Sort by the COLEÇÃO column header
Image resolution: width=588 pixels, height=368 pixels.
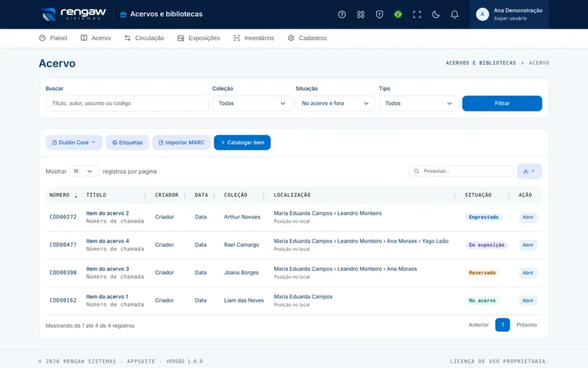click(x=245, y=195)
